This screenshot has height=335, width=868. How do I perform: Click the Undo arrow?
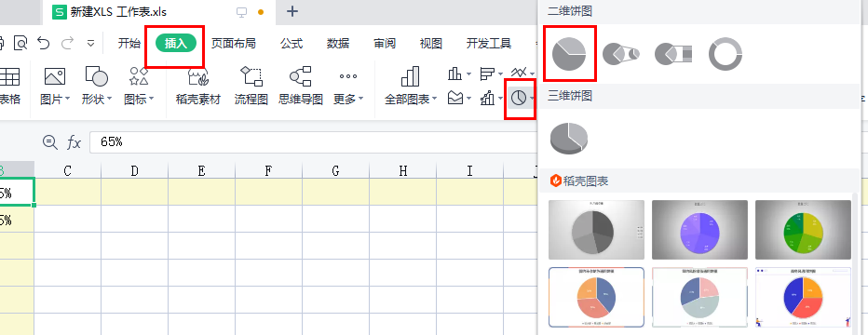43,43
